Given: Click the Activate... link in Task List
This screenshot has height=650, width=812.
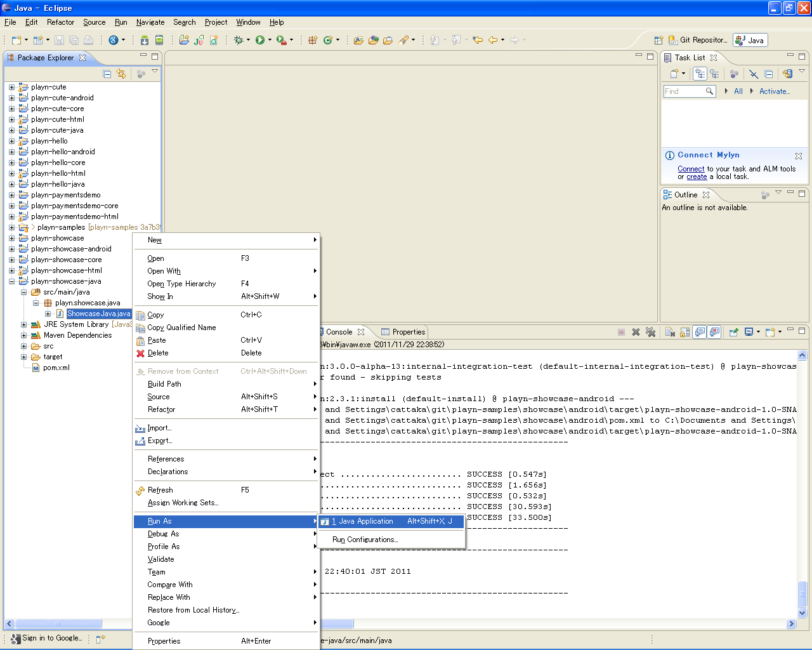Looking at the screenshot, I should tap(775, 91).
